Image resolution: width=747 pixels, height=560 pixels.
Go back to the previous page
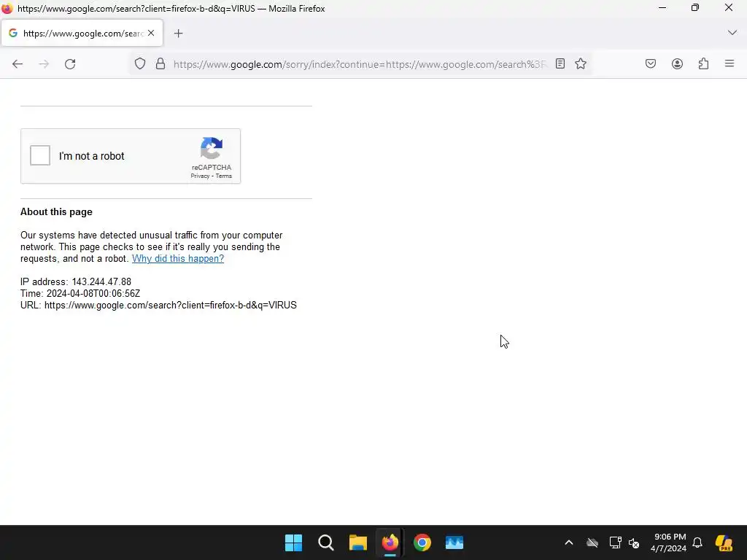point(18,64)
